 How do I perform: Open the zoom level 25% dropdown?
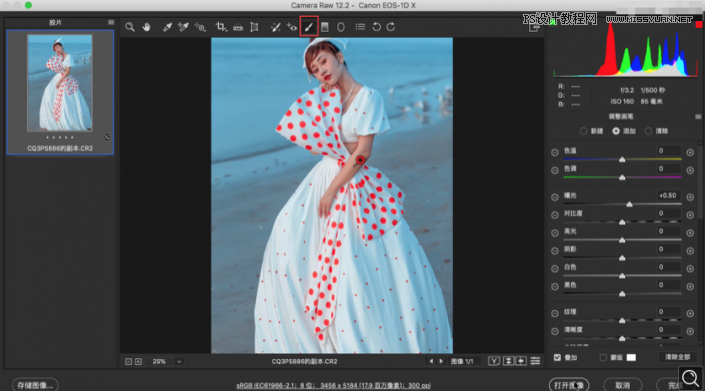(179, 361)
